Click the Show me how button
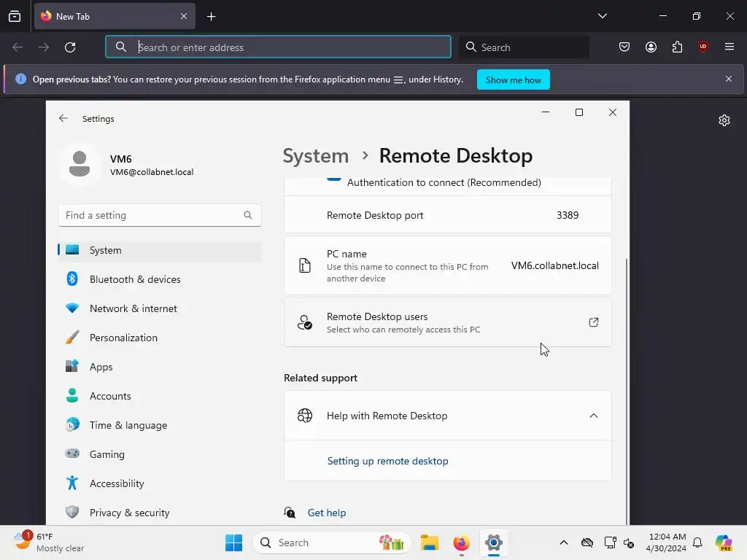 pos(513,79)
